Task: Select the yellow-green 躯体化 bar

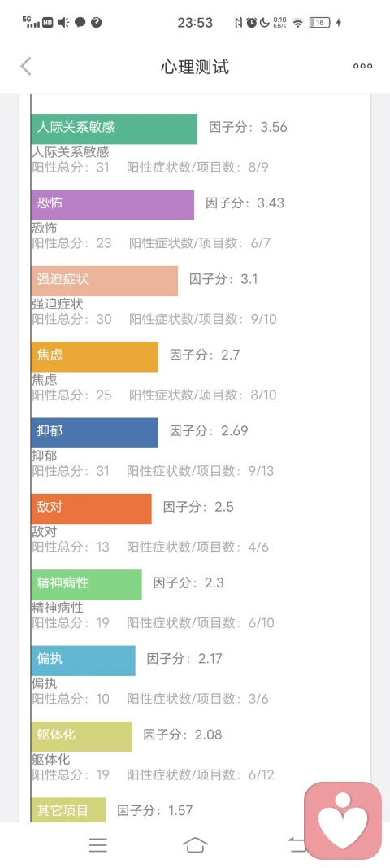Action: 81,735
